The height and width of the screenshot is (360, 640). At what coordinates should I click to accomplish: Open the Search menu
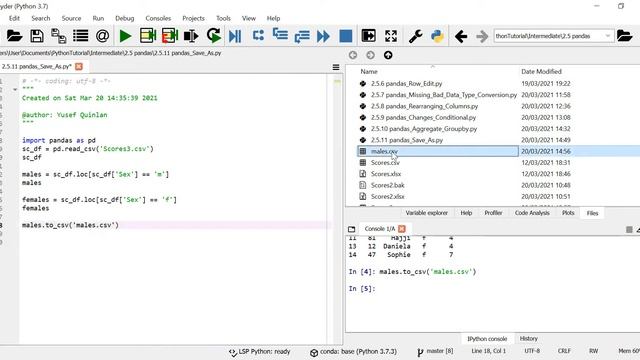tap(41, 18)
